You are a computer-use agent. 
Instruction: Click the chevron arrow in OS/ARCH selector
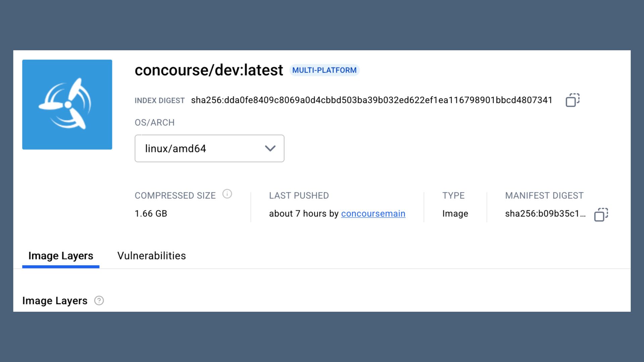[270, 148]
